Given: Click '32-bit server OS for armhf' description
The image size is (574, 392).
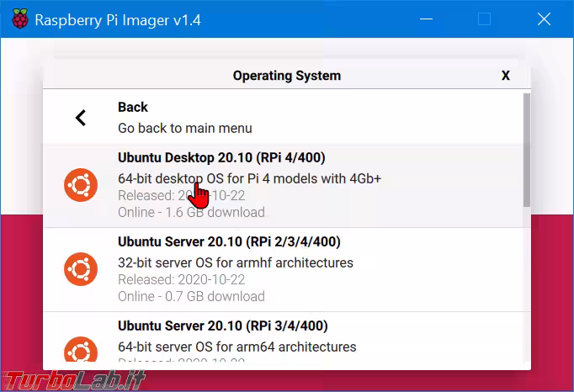Looking at the screenshot, I should pyautogui.click(x=236, y=262).
